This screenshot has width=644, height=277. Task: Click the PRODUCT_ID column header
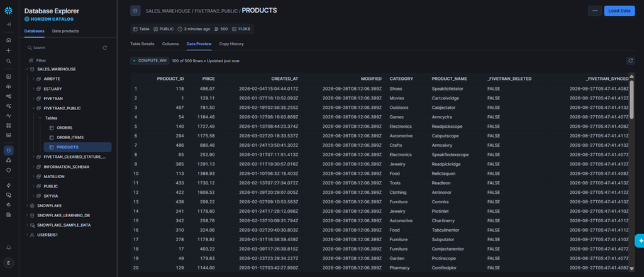(x=170, y=79)
